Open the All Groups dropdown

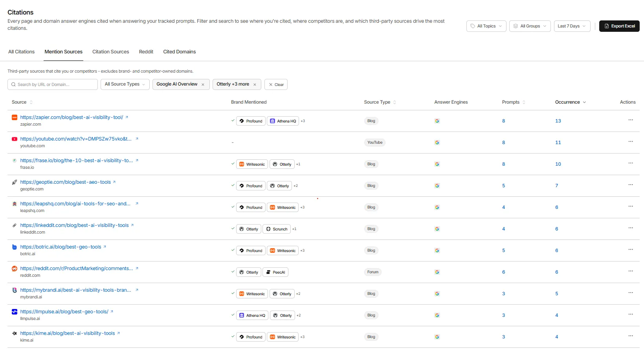click(x=530, y=26)
